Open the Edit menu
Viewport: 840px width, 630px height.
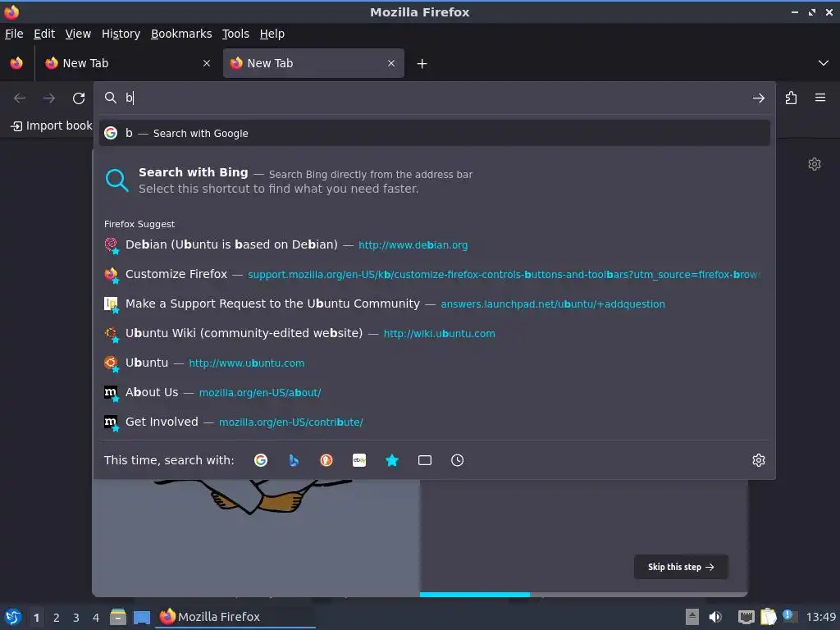44,34
